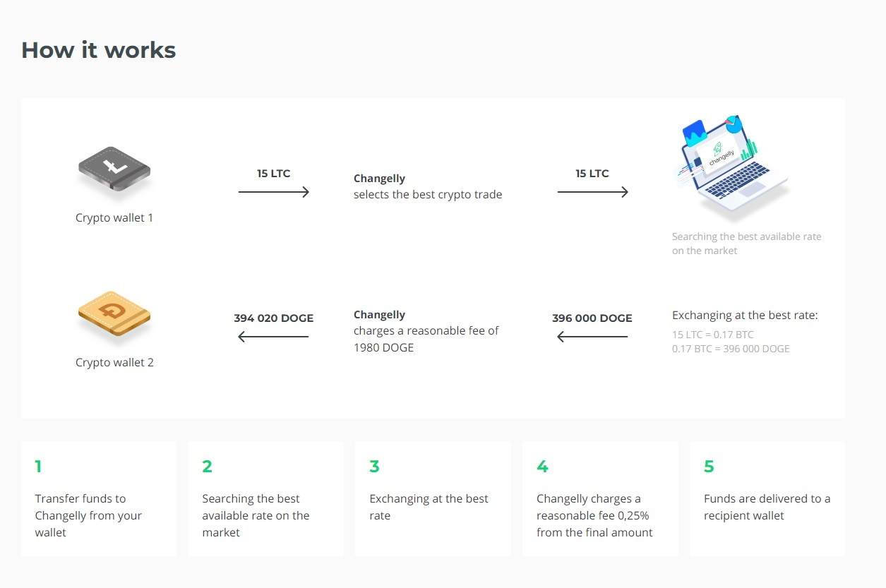
Task: Select step 1 card 'Transfer funds to Changelly'
Action: tap(99, 498)
